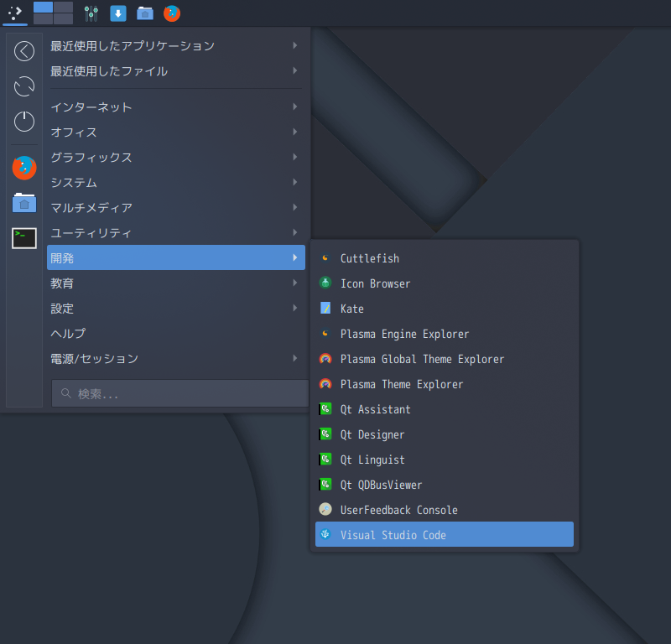Viewport: 671px width, 644px height.
Task: Open the 設定 category
Action: [x=176, y=308]
